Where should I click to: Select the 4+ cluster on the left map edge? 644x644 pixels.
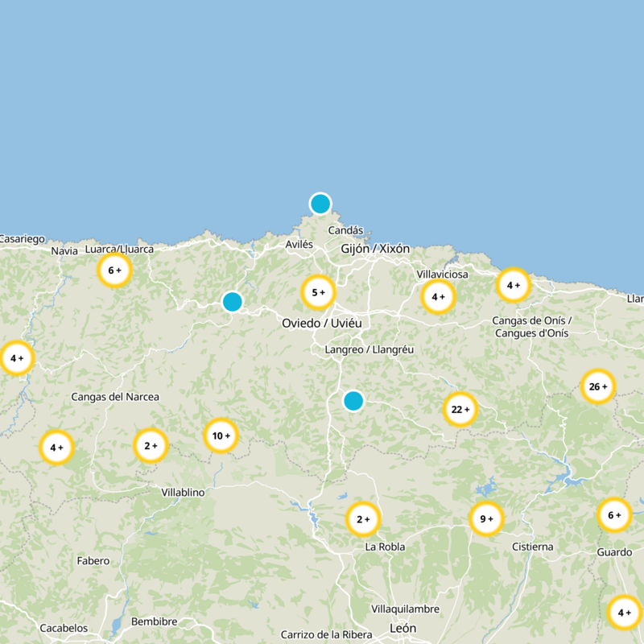[18, 356]
